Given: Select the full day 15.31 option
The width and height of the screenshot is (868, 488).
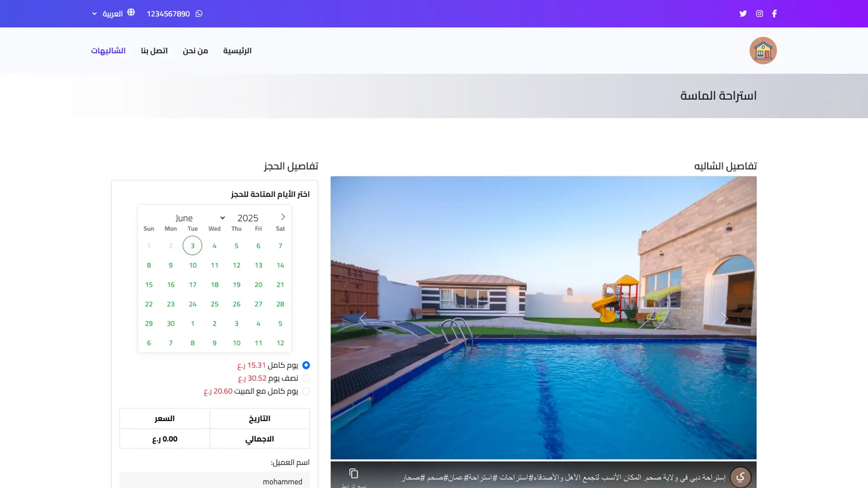Looking at the screenshot, I should [306, 365].
